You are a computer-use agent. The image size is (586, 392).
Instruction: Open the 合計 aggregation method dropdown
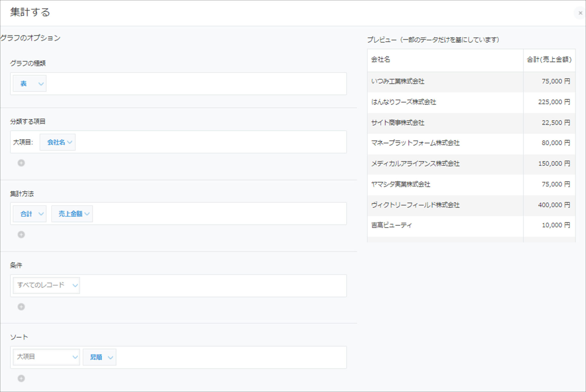[30, 214]
